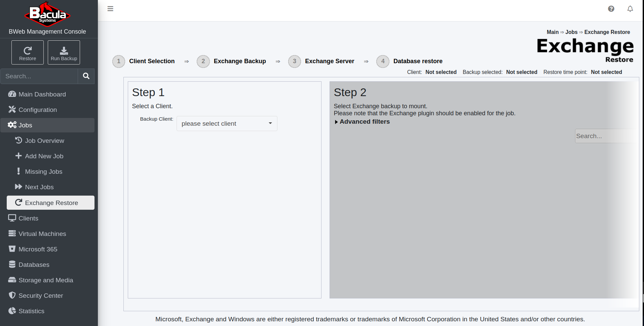Click the Statistics pie chart icon

(12, 311)
